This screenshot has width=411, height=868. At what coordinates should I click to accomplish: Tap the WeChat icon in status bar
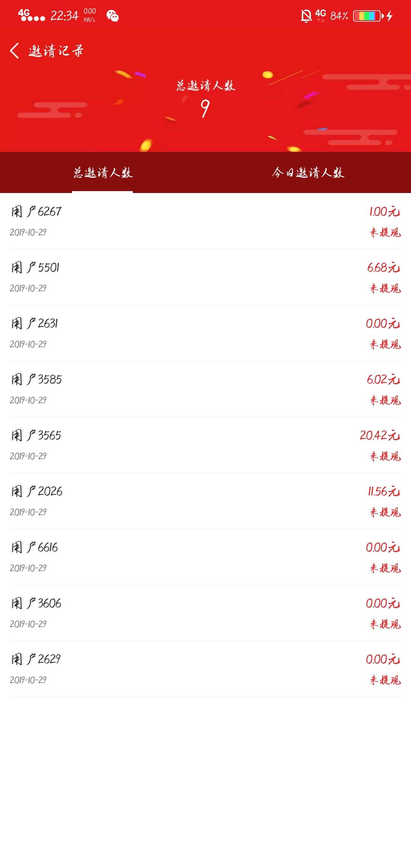pos(113,16)
